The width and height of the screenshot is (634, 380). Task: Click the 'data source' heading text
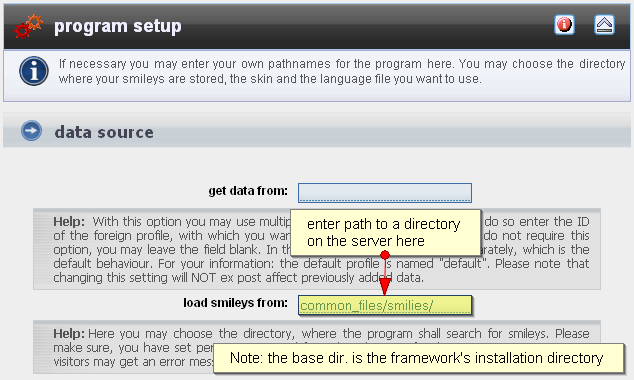click(104, 132)
